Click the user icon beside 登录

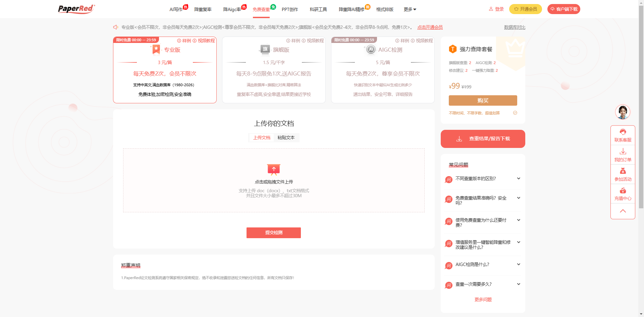click(x=491, y=9)
